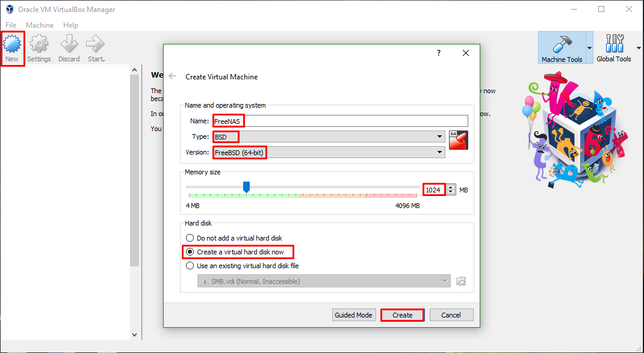Click the VirtualBox logo in title bar
644x353 pixels.
(x=10, y=10)
